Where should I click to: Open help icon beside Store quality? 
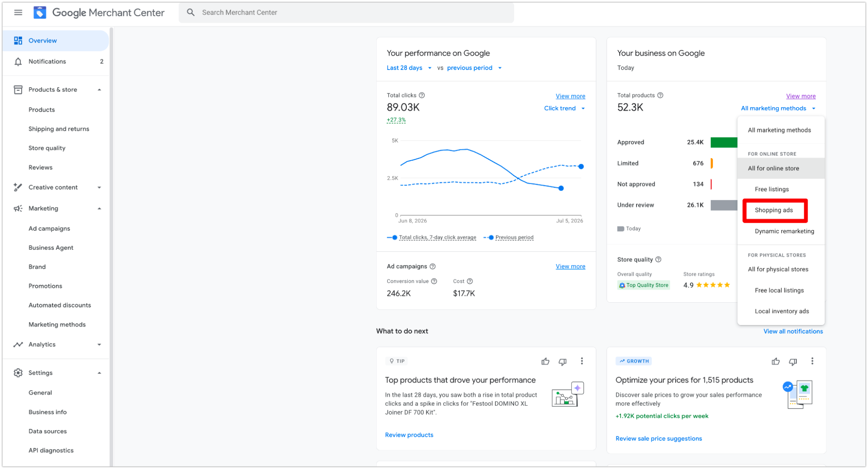(658, 260)
